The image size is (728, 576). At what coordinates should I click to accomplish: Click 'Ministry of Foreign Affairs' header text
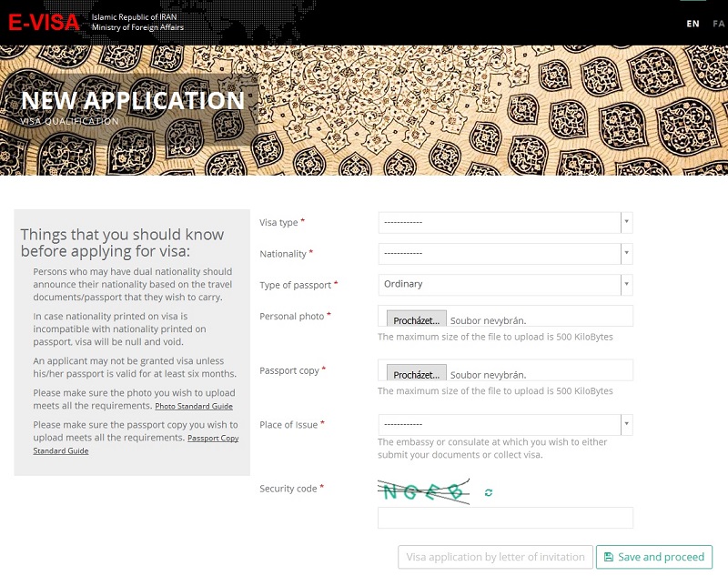point(137,27)
